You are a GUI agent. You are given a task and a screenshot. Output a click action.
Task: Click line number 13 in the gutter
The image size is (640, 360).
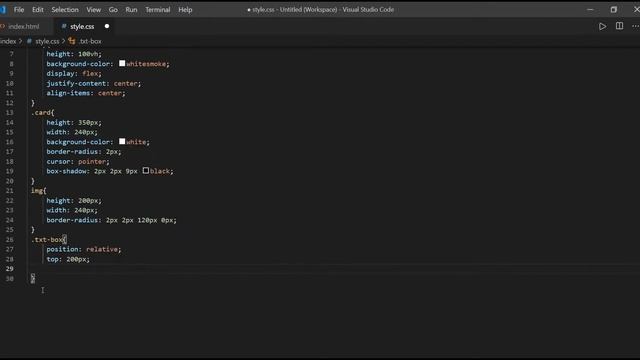tap(9, 113)
